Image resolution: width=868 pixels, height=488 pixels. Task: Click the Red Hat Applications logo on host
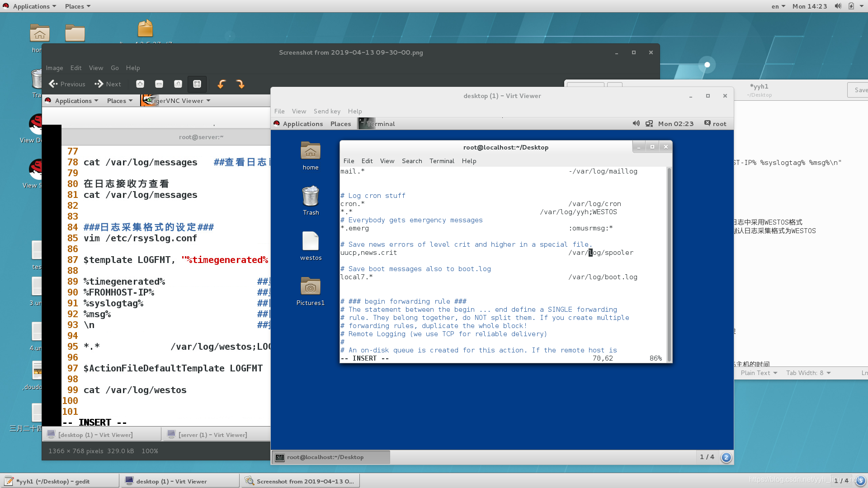pyautogui.click(x=5, y=6)
